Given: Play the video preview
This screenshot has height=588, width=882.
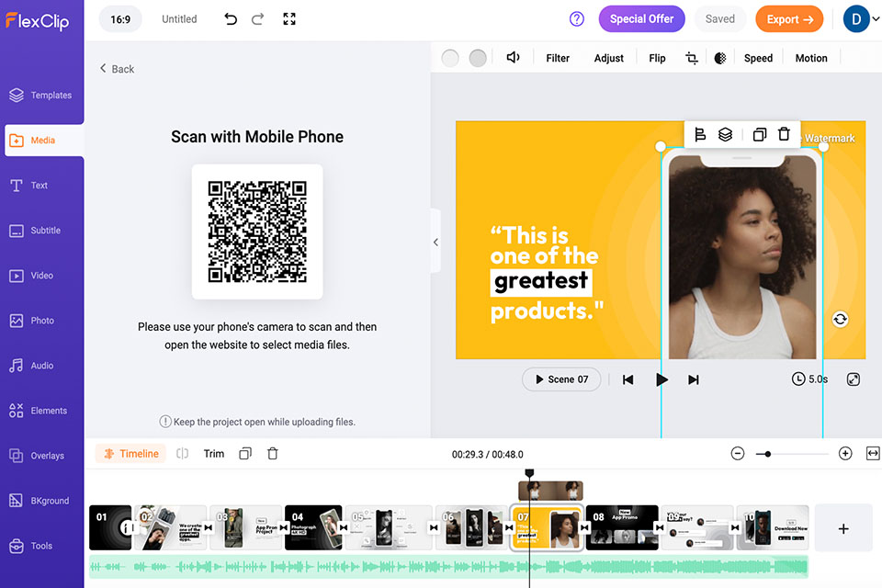Looking at the screenshot, I should (x=661, y=379).
